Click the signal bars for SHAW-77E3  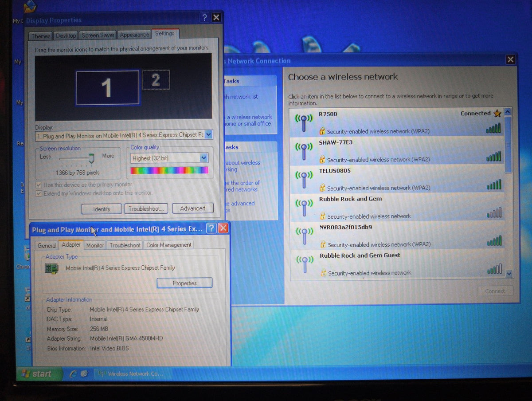tap(493, 157)
